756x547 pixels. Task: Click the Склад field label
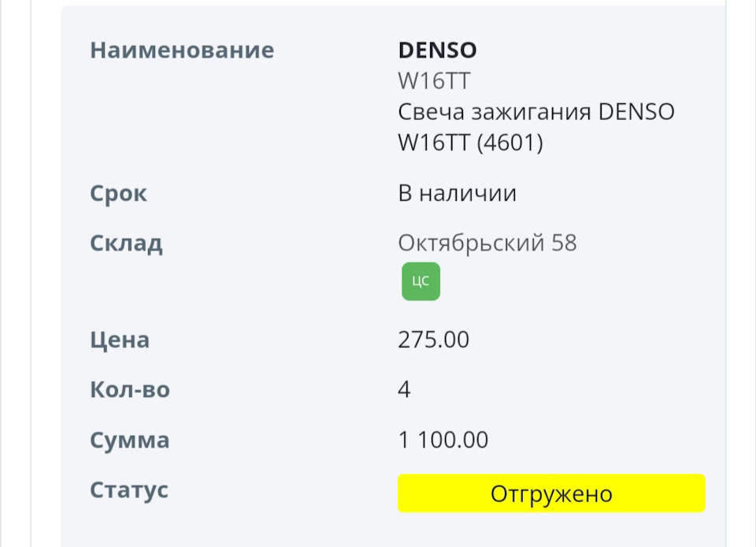click(x=126, y=243)
